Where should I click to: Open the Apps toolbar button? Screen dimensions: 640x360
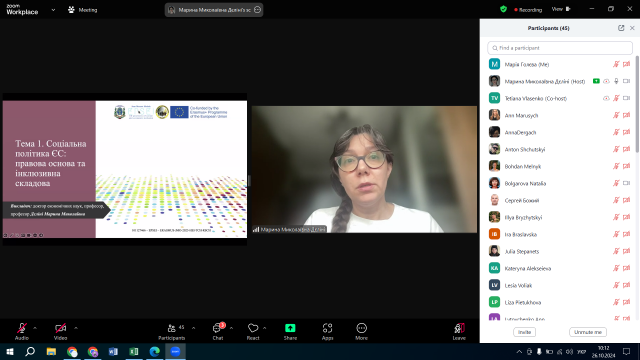(327, 331)
